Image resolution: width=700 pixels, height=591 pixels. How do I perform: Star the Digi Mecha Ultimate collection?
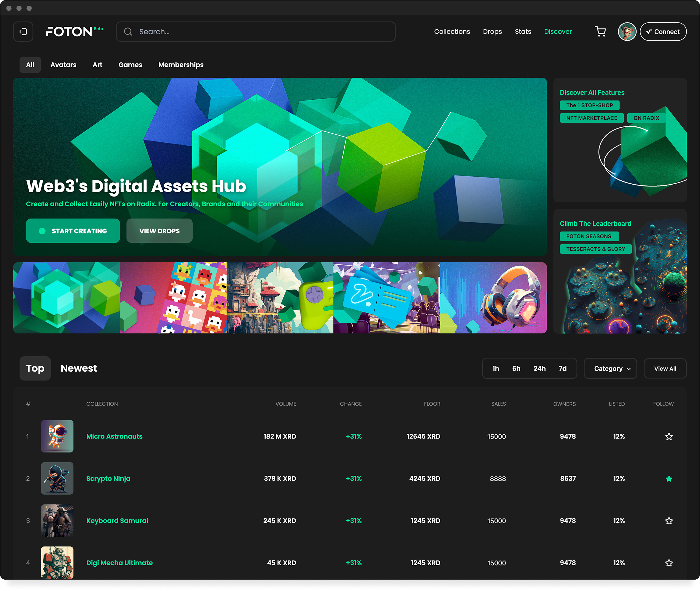coord(668,563)
